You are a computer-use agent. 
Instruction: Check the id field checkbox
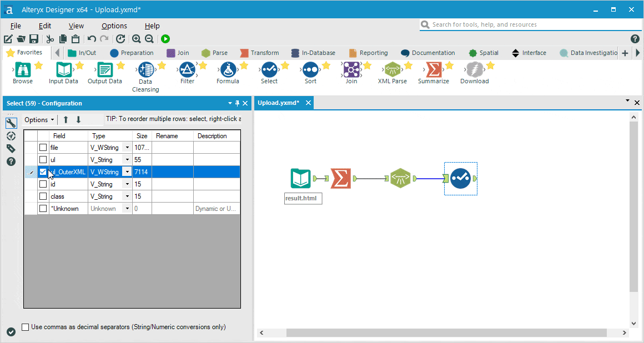click(x=43, y=184)
